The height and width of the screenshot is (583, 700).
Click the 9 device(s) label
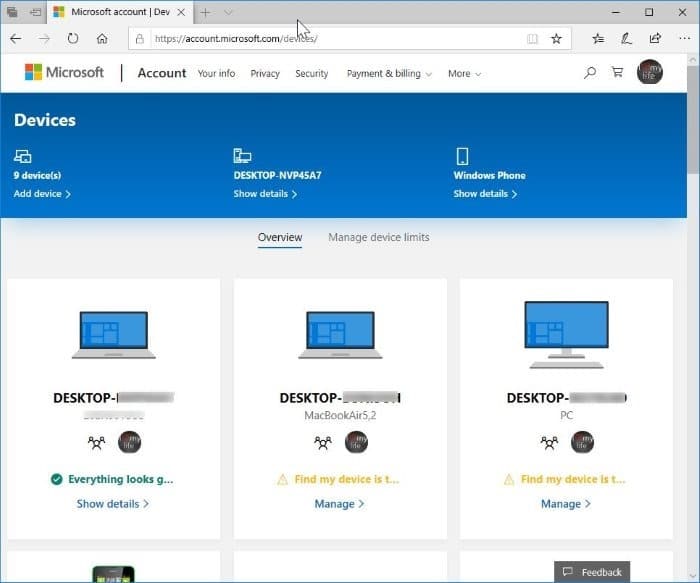coord(37,175)
